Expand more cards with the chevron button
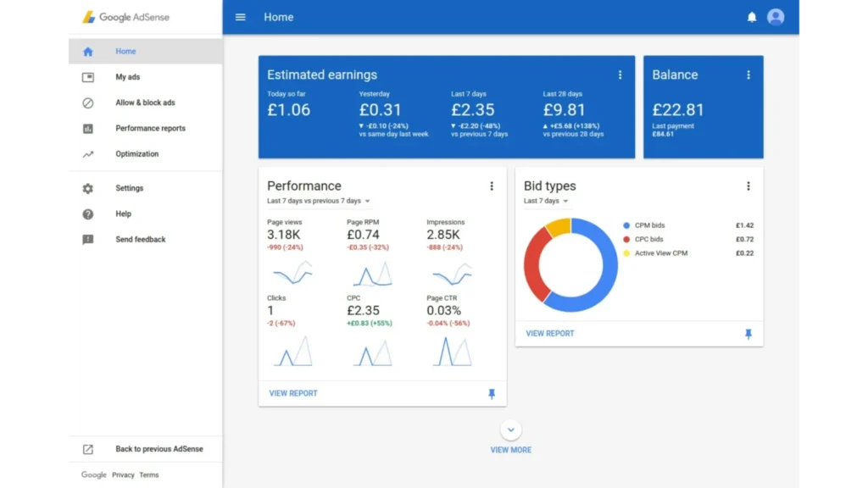Viewport: 868px width, 488px height. pos(511,430)
